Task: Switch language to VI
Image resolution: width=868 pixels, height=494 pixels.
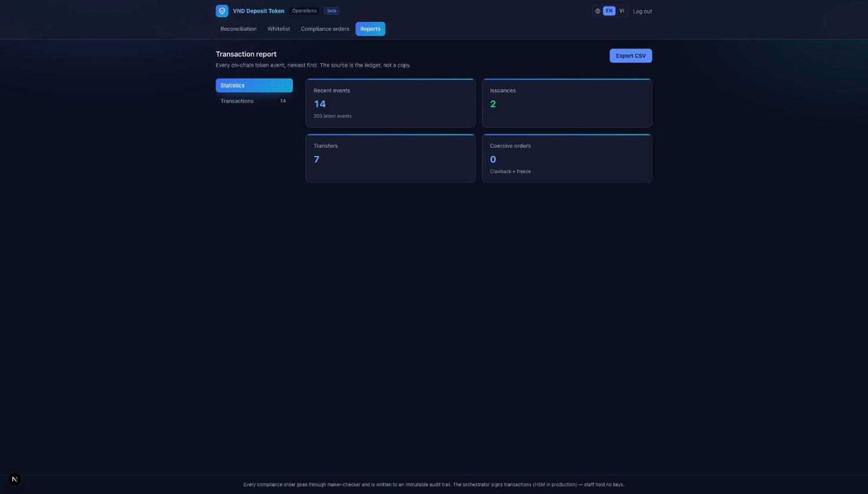Action: 621,11
